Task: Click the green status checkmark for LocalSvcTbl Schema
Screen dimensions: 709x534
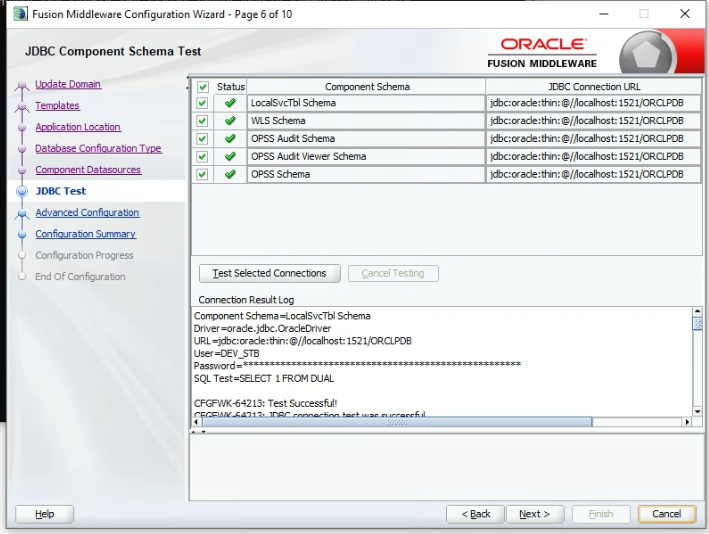Action: point(230,103)
